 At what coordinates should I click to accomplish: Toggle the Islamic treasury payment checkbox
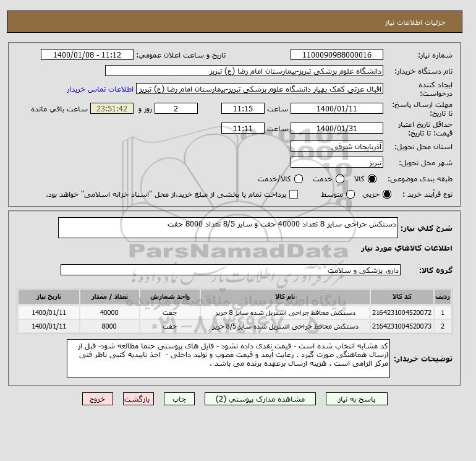pos(294,194)
